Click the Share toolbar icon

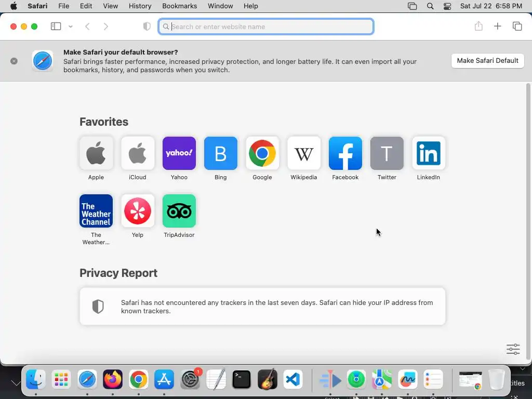click(478, 26)
